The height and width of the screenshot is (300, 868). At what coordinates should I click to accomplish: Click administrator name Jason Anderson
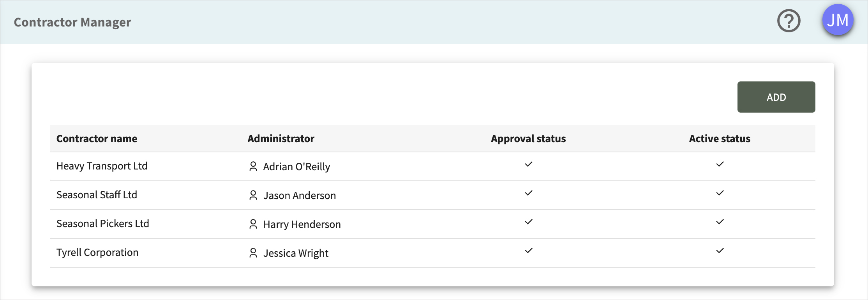pyautogui.click(x=300, y=196)
